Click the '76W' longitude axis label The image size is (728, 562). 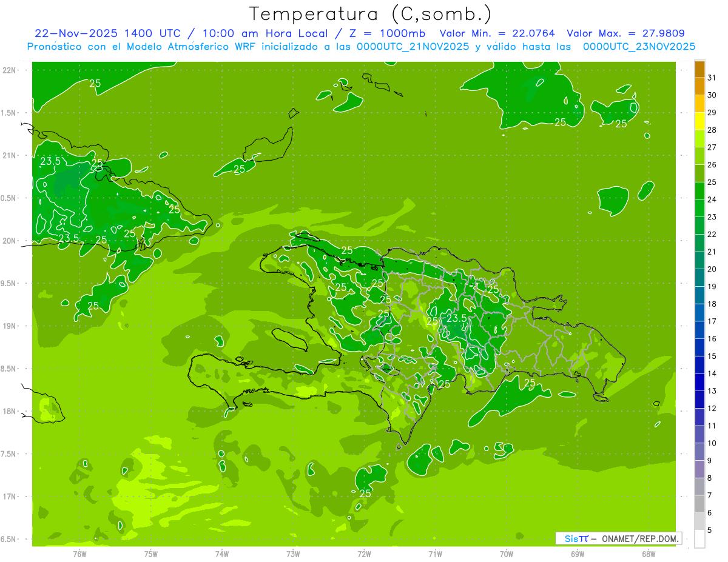pyautogui.click(x=79, y=554)
